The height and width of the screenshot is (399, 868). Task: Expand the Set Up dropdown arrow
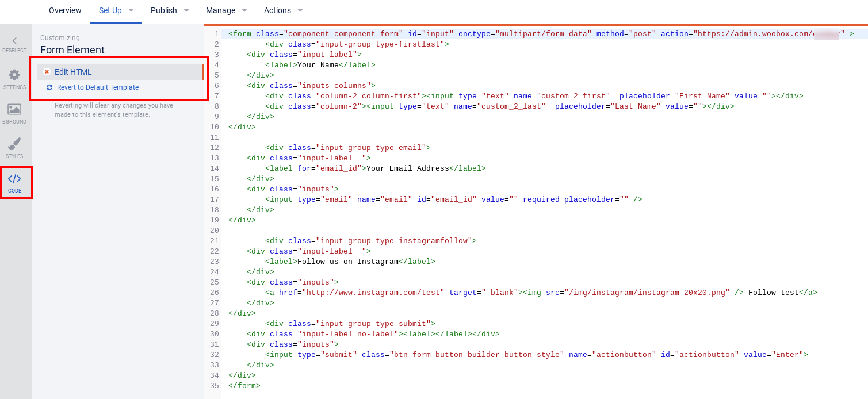click(131, 11)
